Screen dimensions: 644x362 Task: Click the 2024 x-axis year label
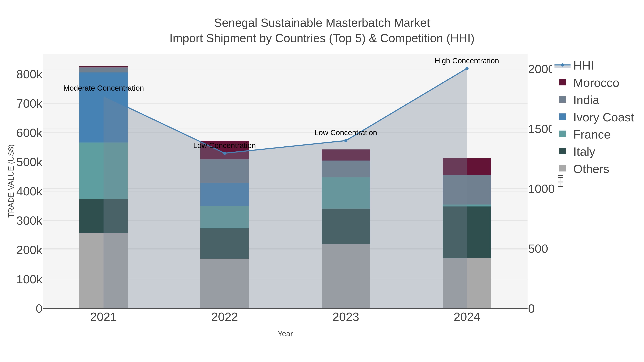point(467,317)
